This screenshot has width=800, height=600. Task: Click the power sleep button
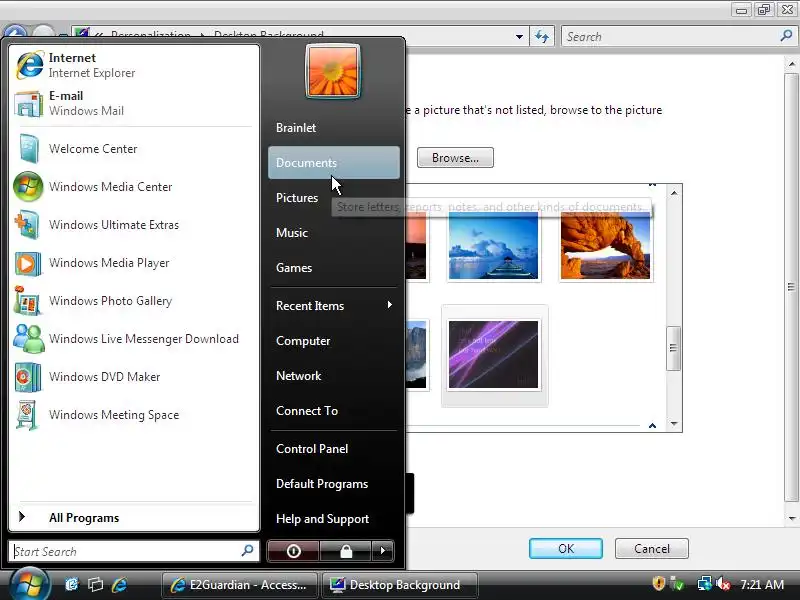click(x=293, y=551)
